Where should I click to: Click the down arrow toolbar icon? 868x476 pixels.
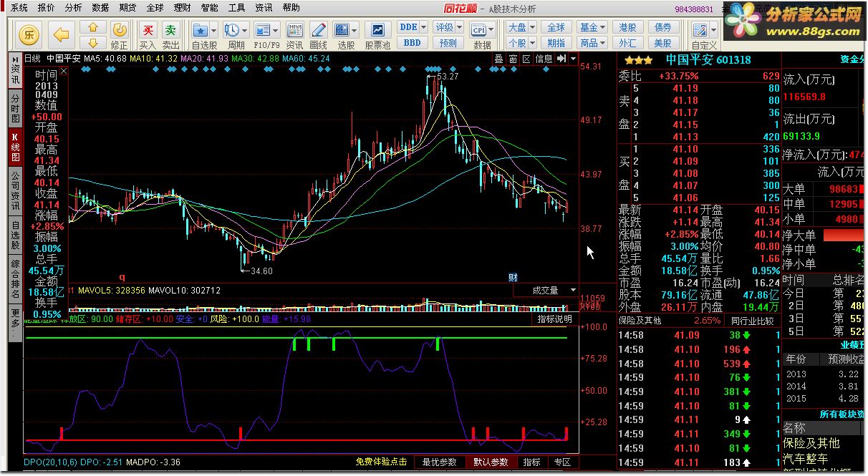pyautogui.click(x=93, y=42)
